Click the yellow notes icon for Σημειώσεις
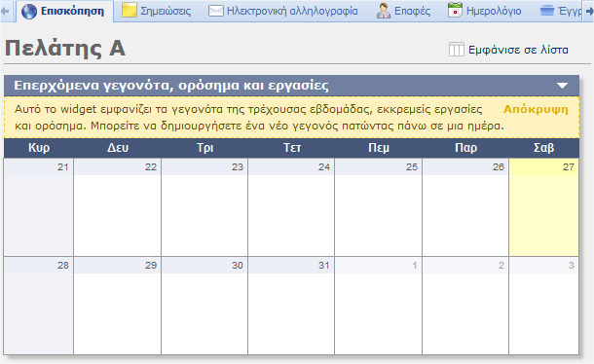Image resolution: width=594 pixels, height=364 pixels. coord(129,11)
